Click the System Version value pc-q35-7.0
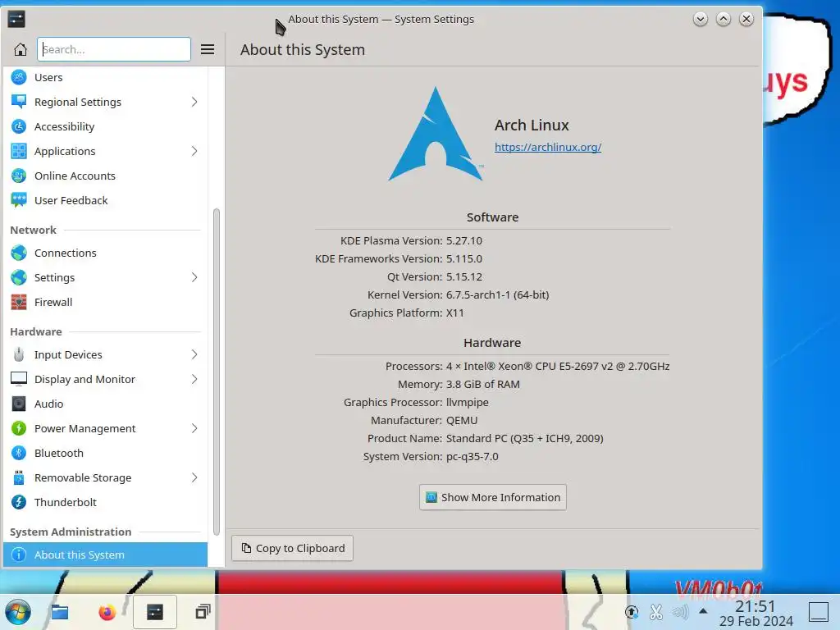 472,456
